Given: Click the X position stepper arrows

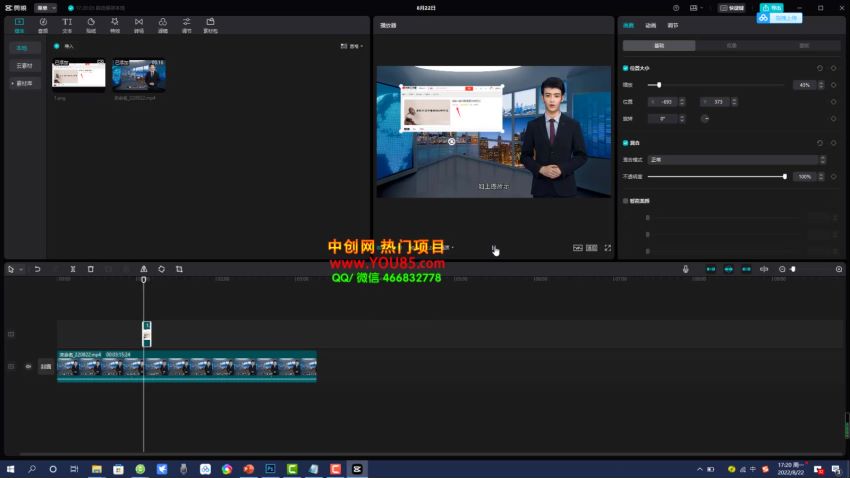Looking at the screenshot, I should click(682, 102).
